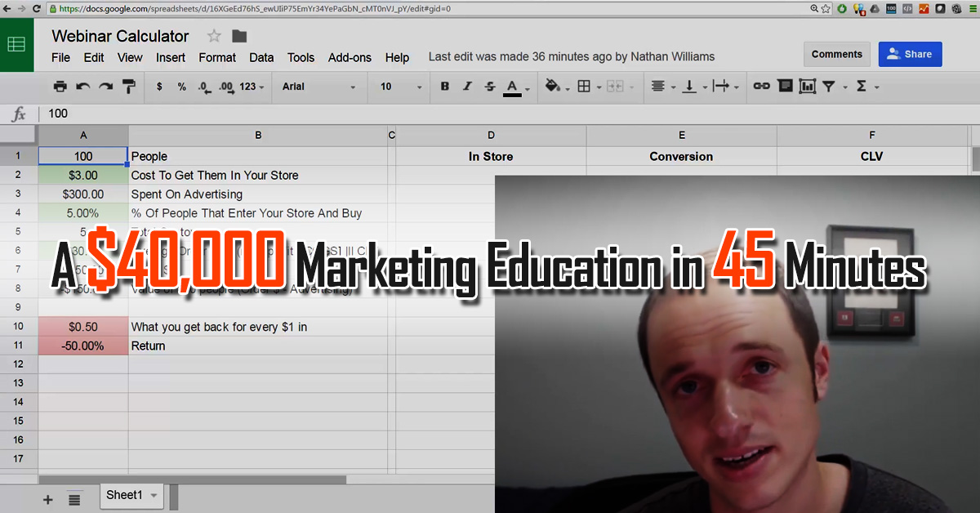Rename the Webinar Calculator title

tap(120, 36)
